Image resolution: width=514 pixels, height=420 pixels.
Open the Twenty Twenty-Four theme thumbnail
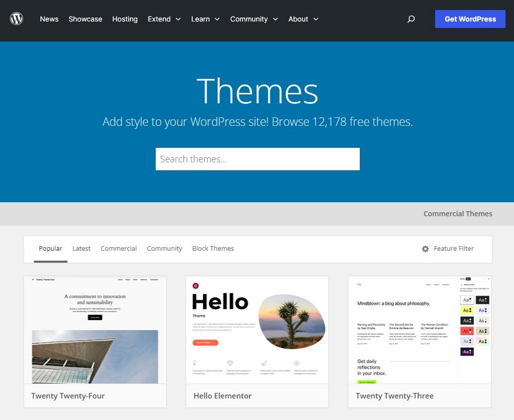[x=95, y=330]
